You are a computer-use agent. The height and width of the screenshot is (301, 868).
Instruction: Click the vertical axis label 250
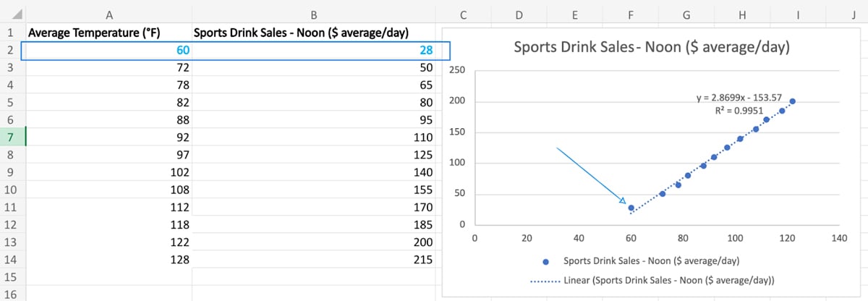[457, 70]
